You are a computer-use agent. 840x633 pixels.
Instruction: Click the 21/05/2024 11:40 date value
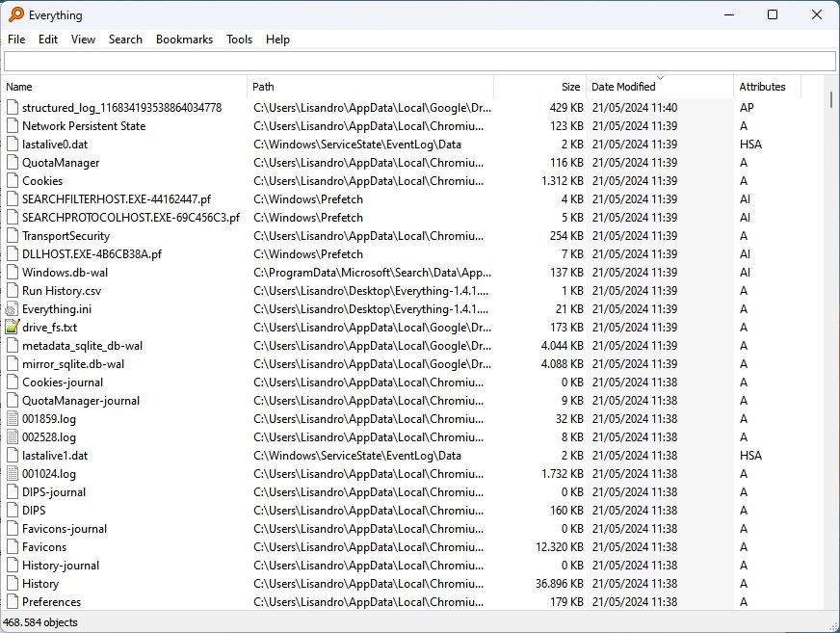635,108
